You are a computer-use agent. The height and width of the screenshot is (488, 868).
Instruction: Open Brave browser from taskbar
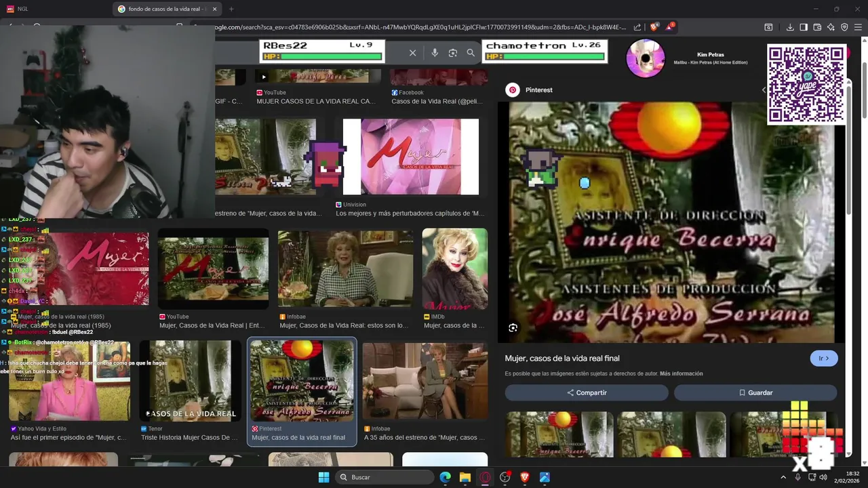pyautogui.click(x=525, y=477)
